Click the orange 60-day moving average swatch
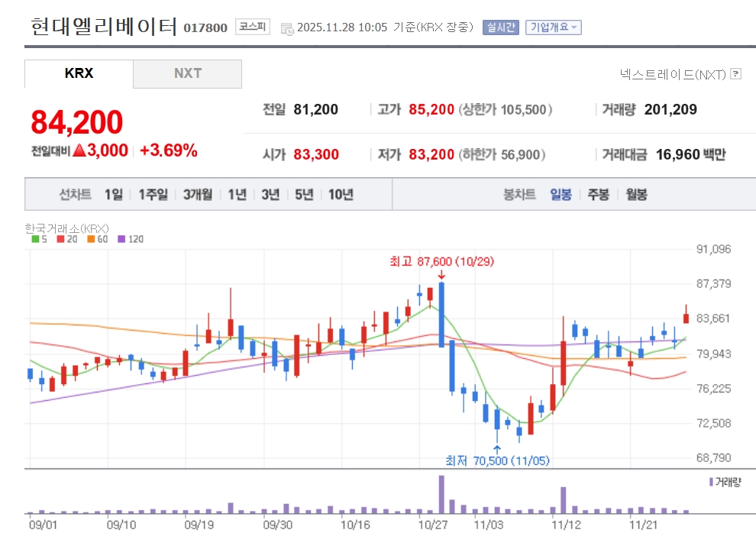This screenshot has width=756, height=546. coord(91,239)
